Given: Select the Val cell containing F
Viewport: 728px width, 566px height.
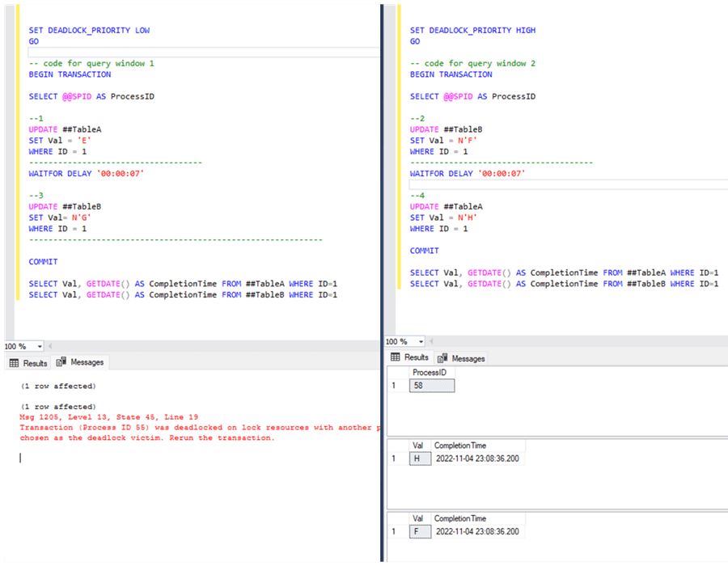Looking at the screenshot, I should (419, 531).
